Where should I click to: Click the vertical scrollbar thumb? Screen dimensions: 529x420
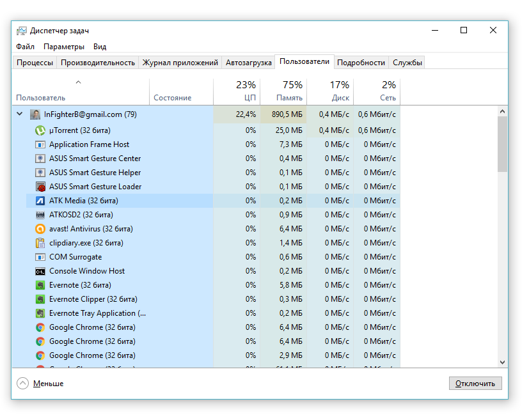pyautogui.click(x=502, y=144)
